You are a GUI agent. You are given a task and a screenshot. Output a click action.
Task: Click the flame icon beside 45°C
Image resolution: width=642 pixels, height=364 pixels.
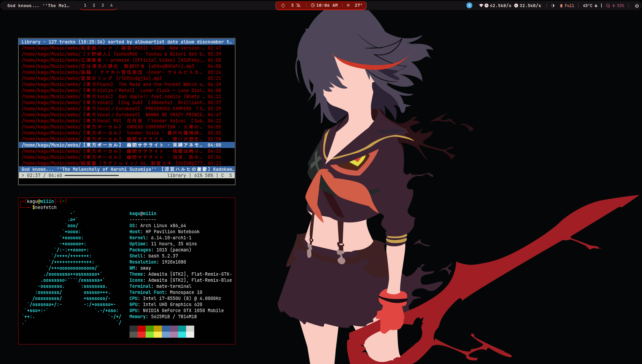pyautogui.click(x=596, y=5)
